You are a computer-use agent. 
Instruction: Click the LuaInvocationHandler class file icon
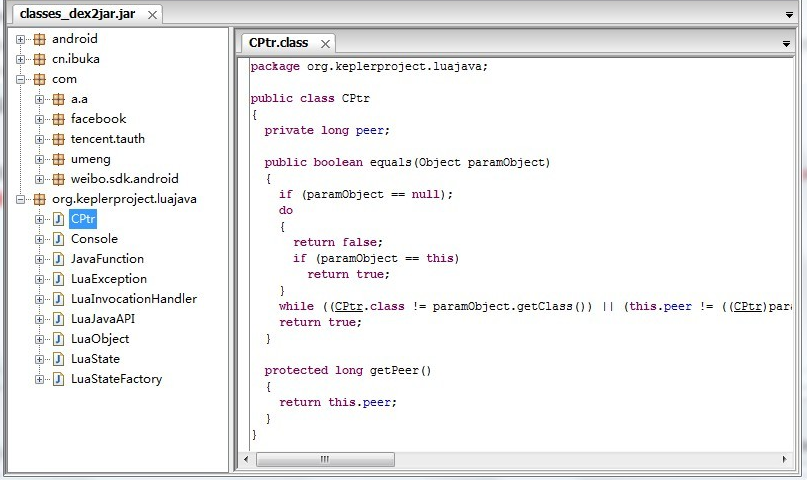(59, 299)
